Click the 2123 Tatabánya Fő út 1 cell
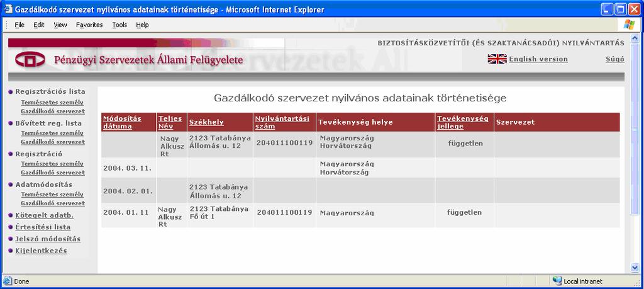Image resolution: width=644 pixels, height=289 pixels. (219, 213)
